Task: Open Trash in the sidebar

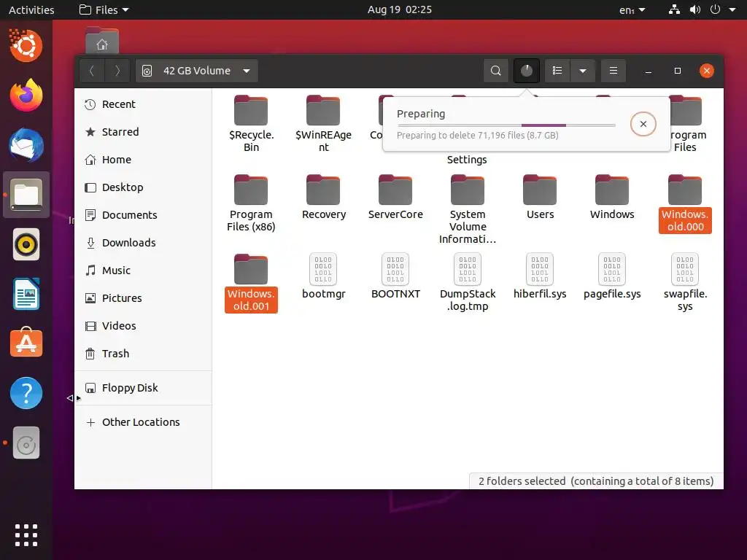Action: point(143,354)
